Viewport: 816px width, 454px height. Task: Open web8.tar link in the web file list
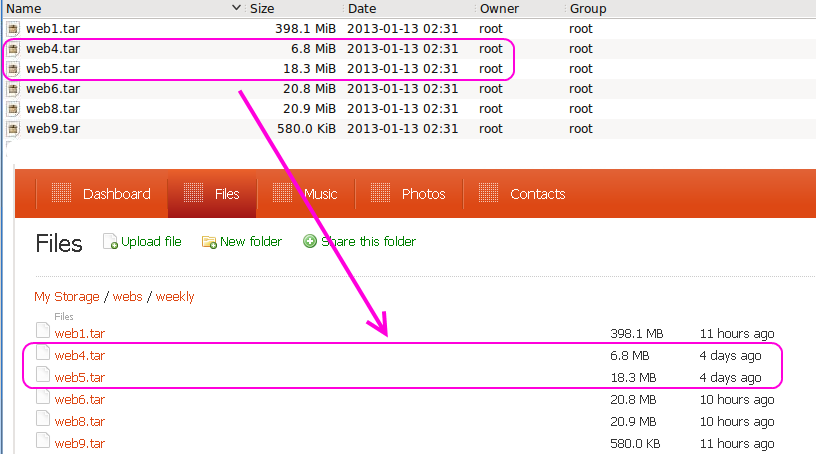[80, 422]
